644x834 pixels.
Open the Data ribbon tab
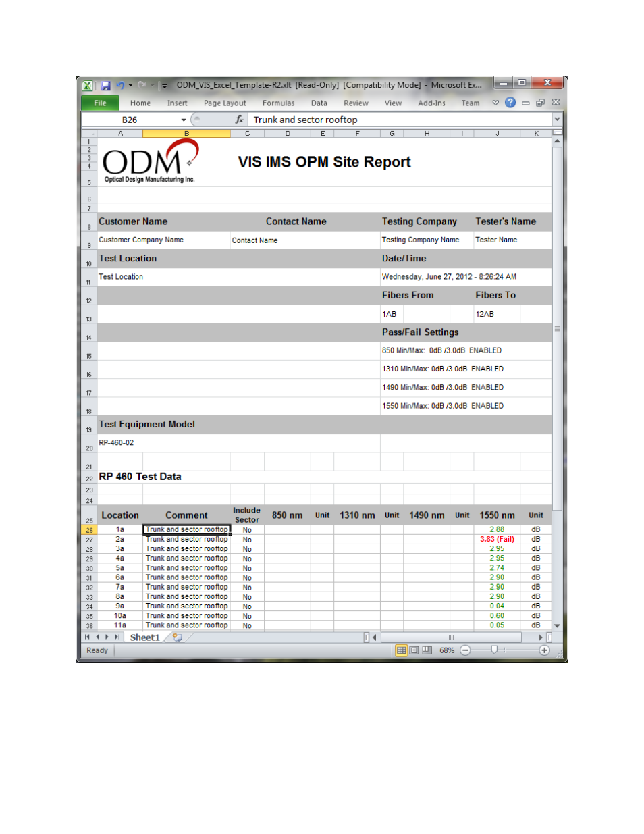319,103
